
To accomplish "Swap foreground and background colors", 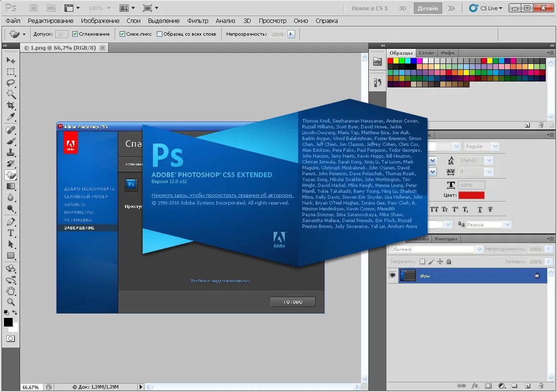I will (15, 312).
